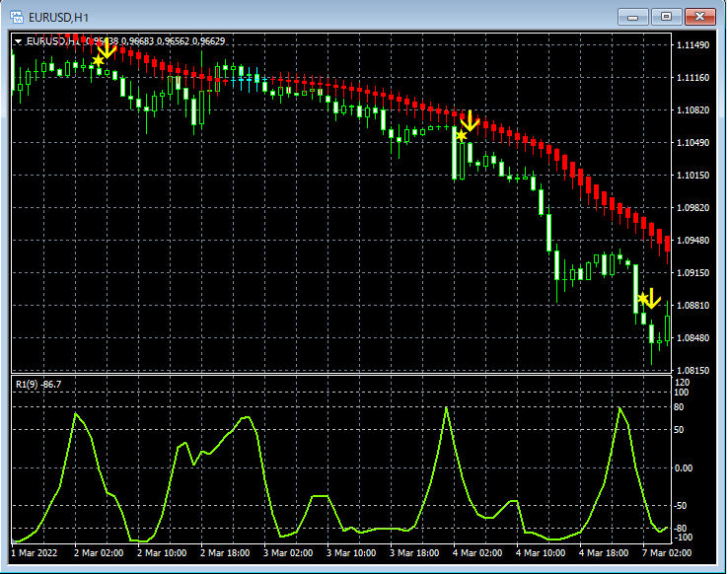The height and width of the screenshot is (574, 728).
Task: Click the 2 Mar 10:00 time label
Action: [x=162, y=553]
